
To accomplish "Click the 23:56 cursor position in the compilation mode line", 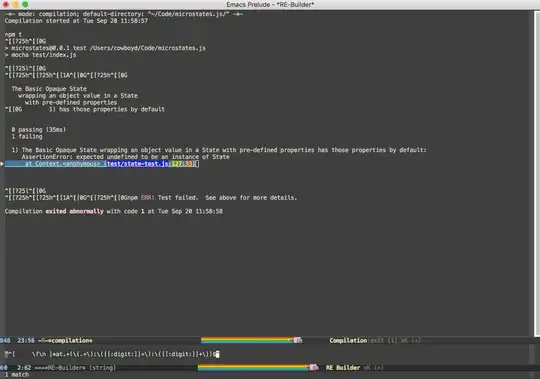I will click(x=26, y=340).
